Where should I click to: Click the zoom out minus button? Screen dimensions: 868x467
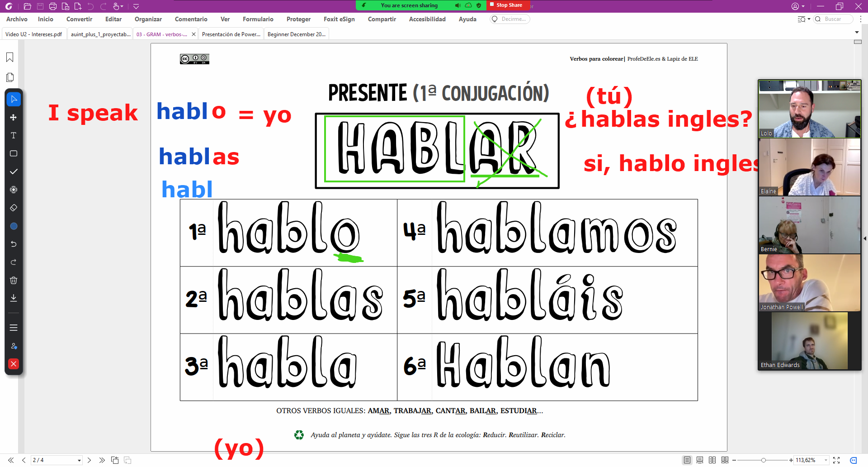pos(734,460)
